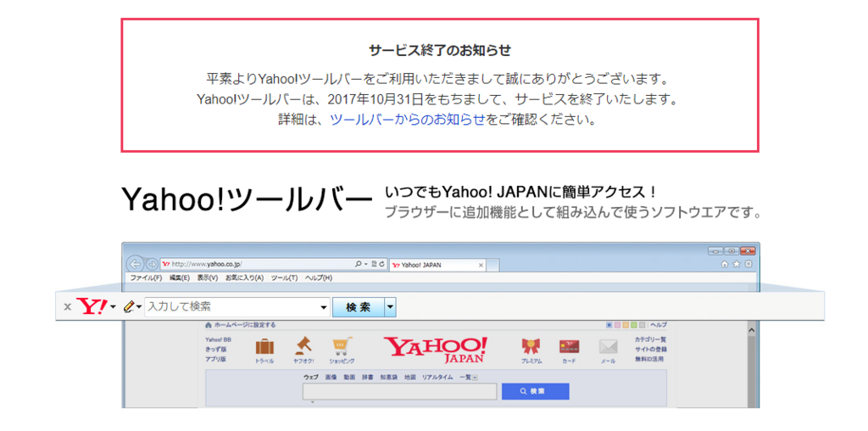Viewport: 868px width, 431px height.
Task: Expand the pencil icon dropdown arrow
Action: click(x=140, y=307)
